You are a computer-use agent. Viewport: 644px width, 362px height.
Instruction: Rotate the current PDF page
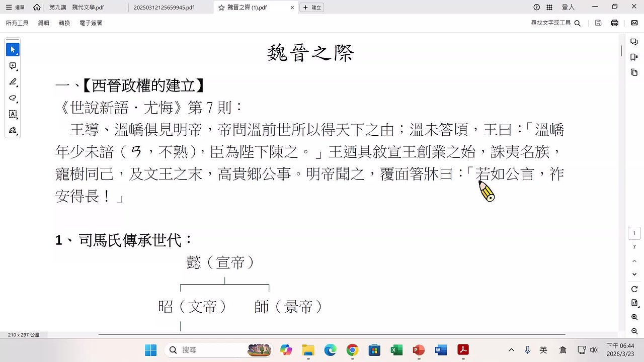point(634,288)
